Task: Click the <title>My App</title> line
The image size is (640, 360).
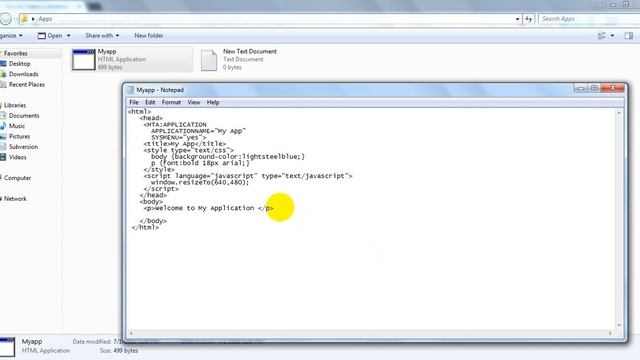Action: pyautogui.click(x=184, y=144)
